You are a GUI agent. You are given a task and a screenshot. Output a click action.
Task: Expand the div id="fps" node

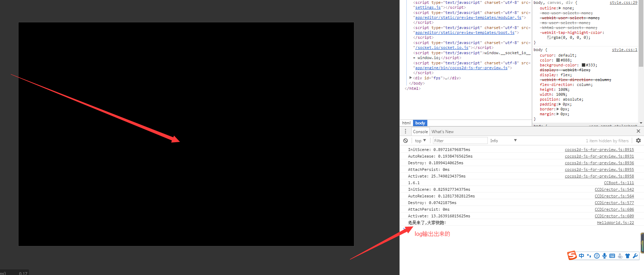coord(411,78)
